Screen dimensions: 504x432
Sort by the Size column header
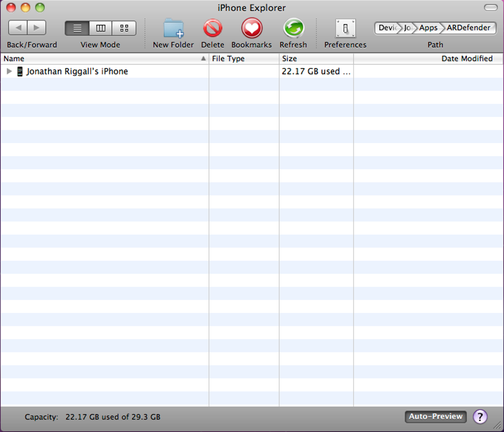click(315, 59)
